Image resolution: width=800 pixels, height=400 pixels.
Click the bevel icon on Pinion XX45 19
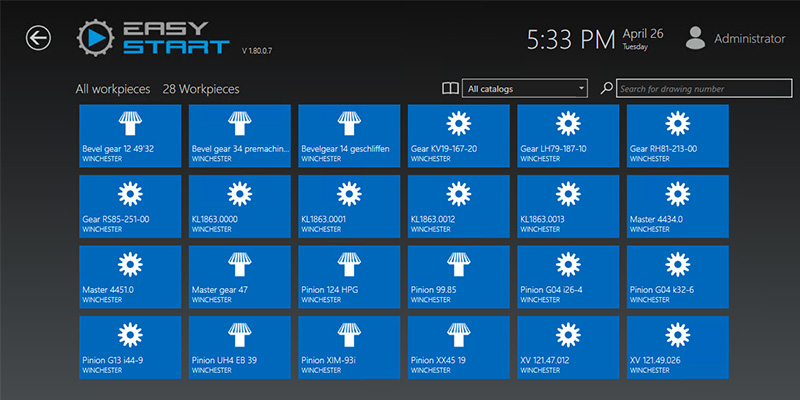coord(459,335)
